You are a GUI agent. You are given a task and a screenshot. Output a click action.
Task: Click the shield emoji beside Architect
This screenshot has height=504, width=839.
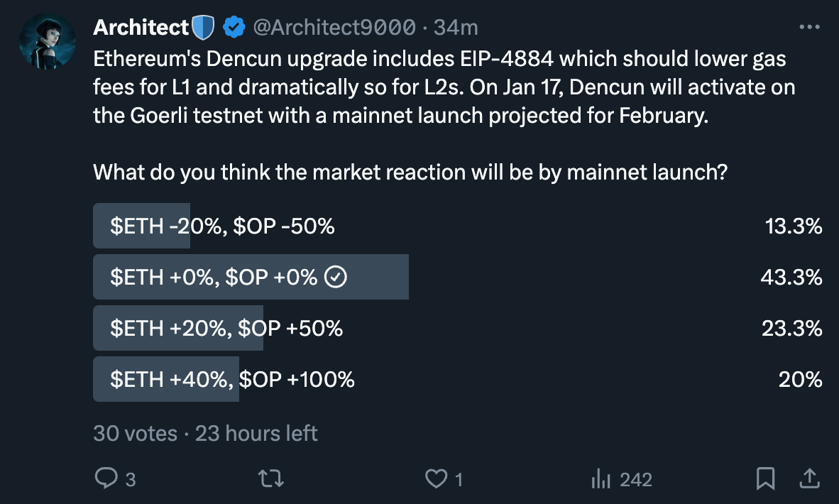(204, 28)
